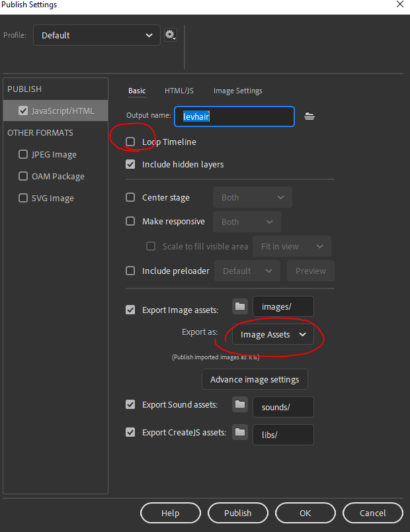Viewport: 410px width, 532px height.
Task: Uncheck Include hidden layers
Action: coord(130,164)
